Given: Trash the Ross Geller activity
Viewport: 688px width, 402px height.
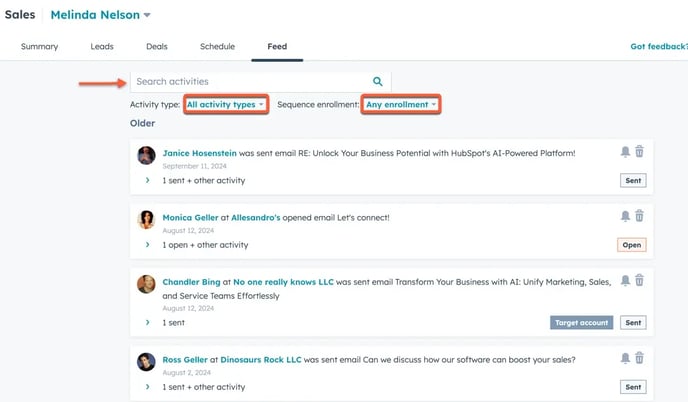Looking at the screenshot, I should click(x=640, y=358).
